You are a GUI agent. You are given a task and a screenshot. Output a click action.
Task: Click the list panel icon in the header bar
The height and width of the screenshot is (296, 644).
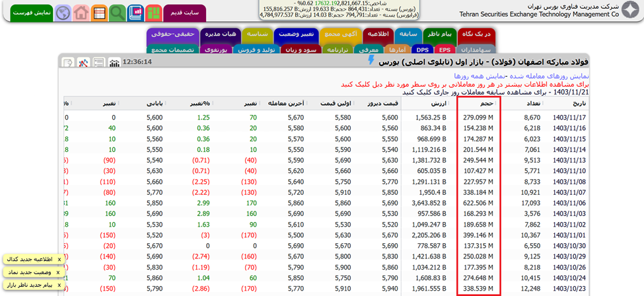click(98, 63)
